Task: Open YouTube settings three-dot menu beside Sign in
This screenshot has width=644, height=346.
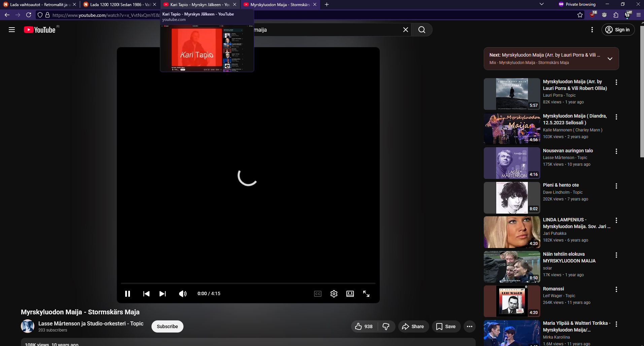Action: point(592,30)
